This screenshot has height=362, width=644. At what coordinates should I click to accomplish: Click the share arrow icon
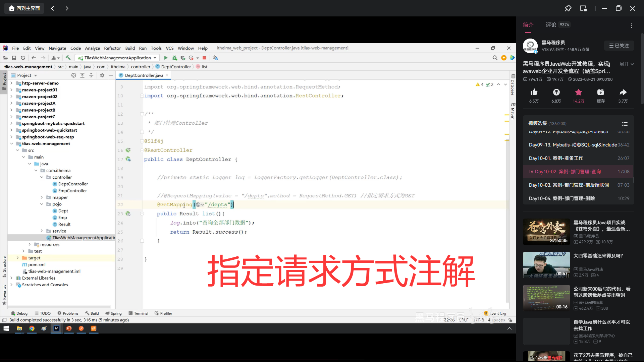[623, 92]
